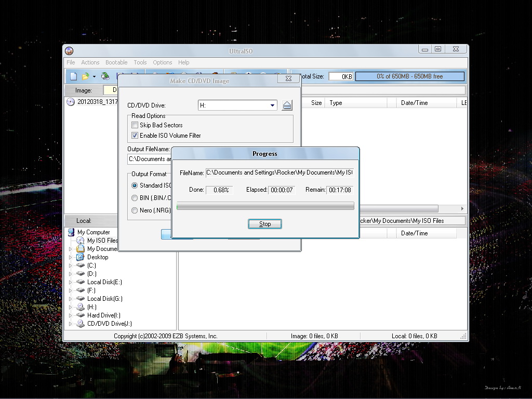The image size is (532, 399).
Task: Click the New image toolbar icon
Action: tap(73, 76)
